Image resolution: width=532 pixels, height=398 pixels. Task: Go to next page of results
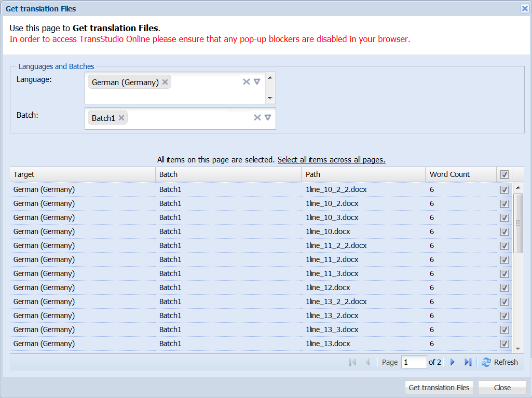tap(452, 362)
